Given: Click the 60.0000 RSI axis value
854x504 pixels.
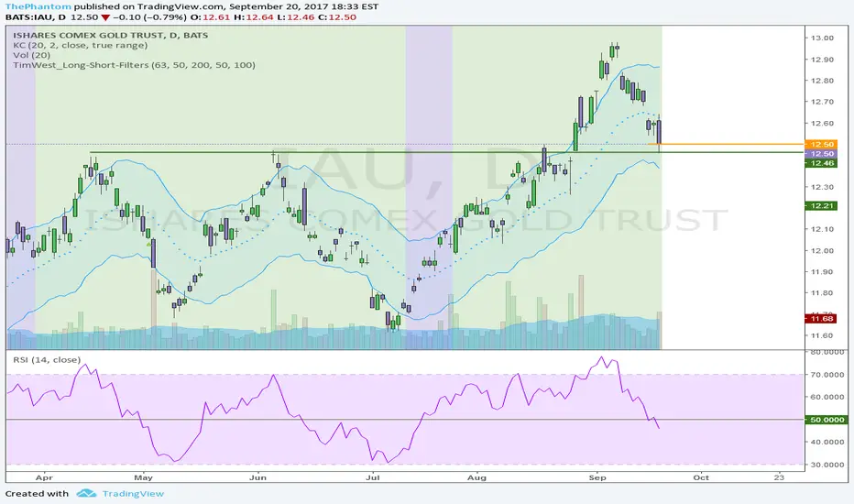Looking at the screenshot, I should pos(827,397).
